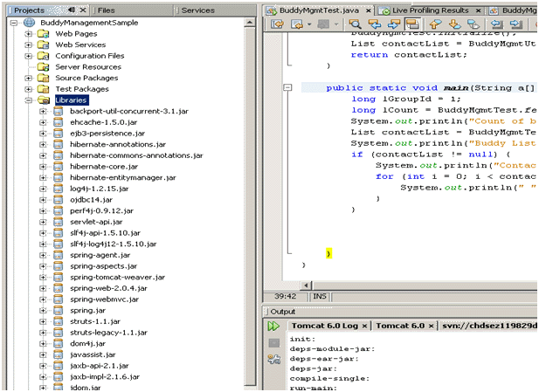Select hibernate-commons-annotations.jar

[x=136, y=155]
